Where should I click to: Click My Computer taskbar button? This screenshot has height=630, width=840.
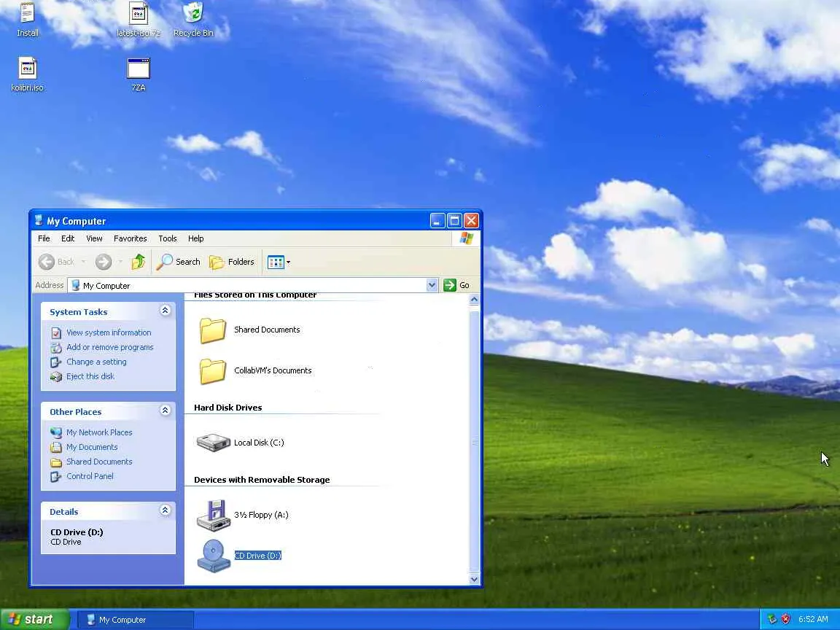tap(136, 620)
